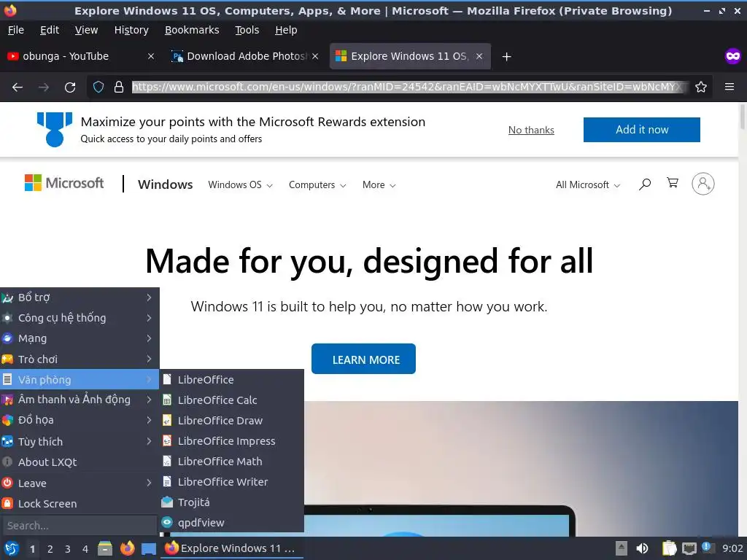Show desktop using the blue panel icon
This screenshot has height=560, width=747.
click(x=149, y=549)
